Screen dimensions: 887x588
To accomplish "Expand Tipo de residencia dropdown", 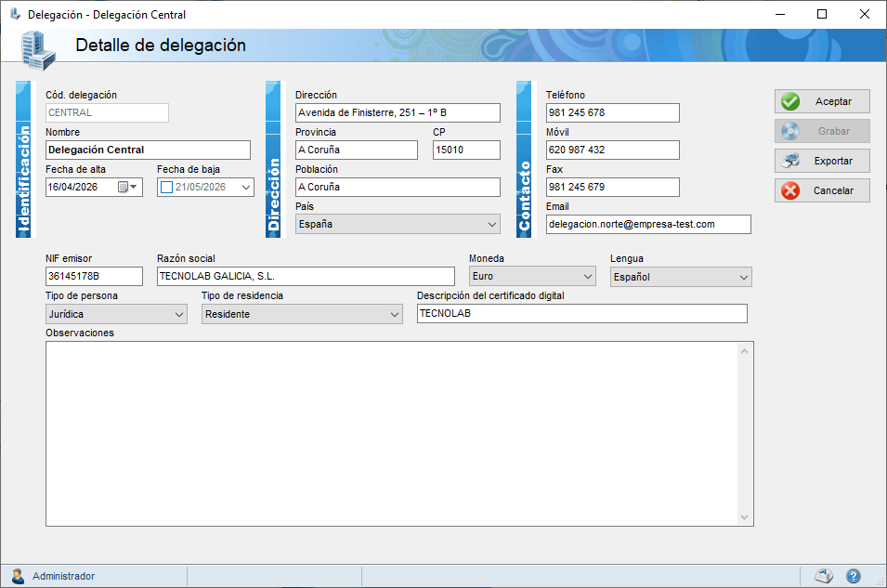I will coord(395,314).
